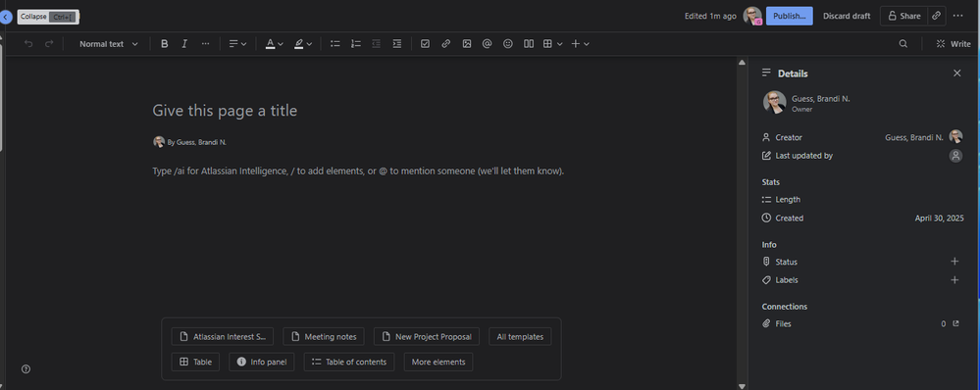Viewport: 980px width, 390px height.
Task: Click the Files row in Connections
Action: 862,323
